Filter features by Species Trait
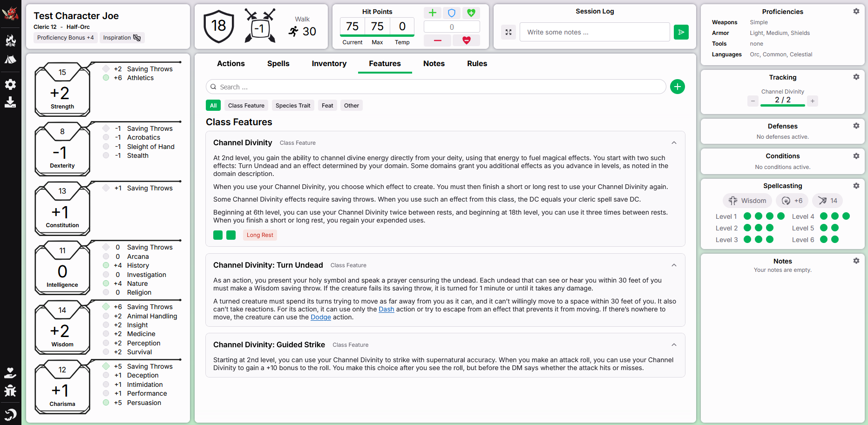Viewport: 868px width, 425px height. click(x=293, y=106)
